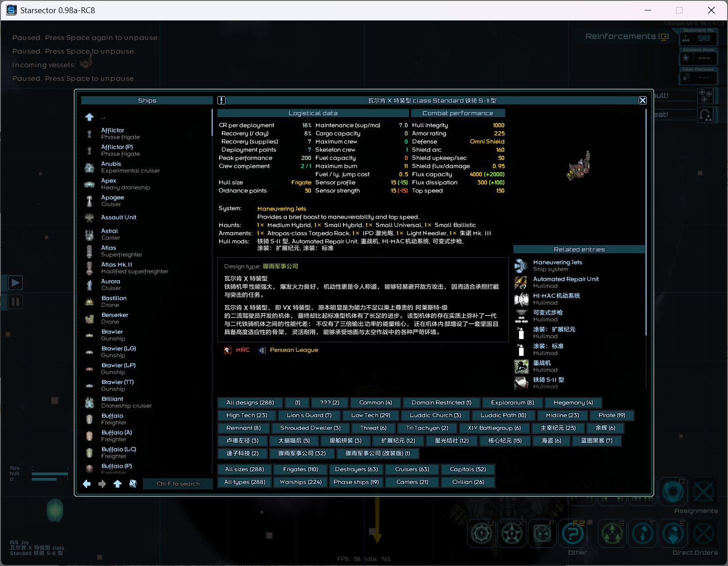Toggle the Frigates (110) size filter

(x=300, y=469)
